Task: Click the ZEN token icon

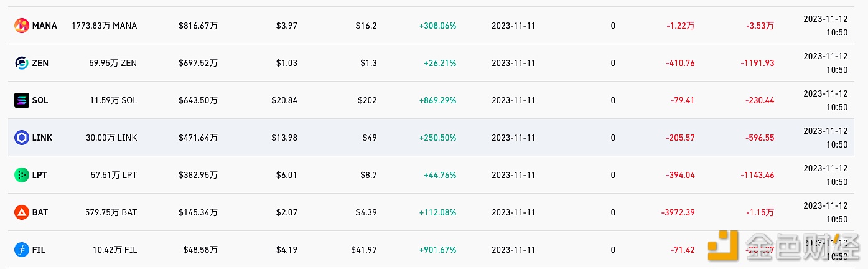Action: point(22,63)
